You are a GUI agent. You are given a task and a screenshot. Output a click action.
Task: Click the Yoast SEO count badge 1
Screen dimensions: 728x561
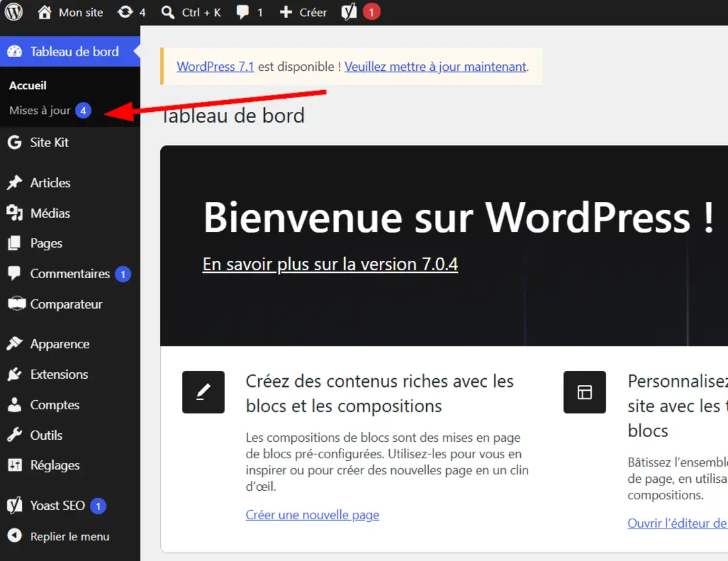pyautogui.click(x=98, y=505)
